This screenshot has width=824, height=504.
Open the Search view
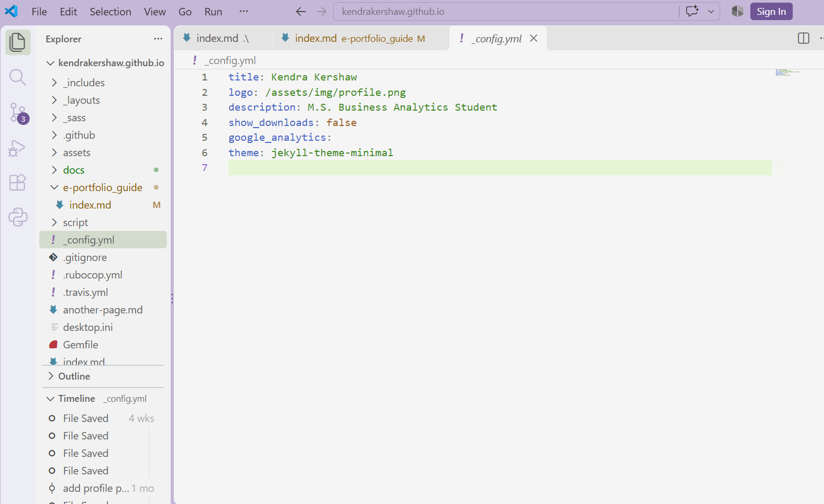(17, 77)
